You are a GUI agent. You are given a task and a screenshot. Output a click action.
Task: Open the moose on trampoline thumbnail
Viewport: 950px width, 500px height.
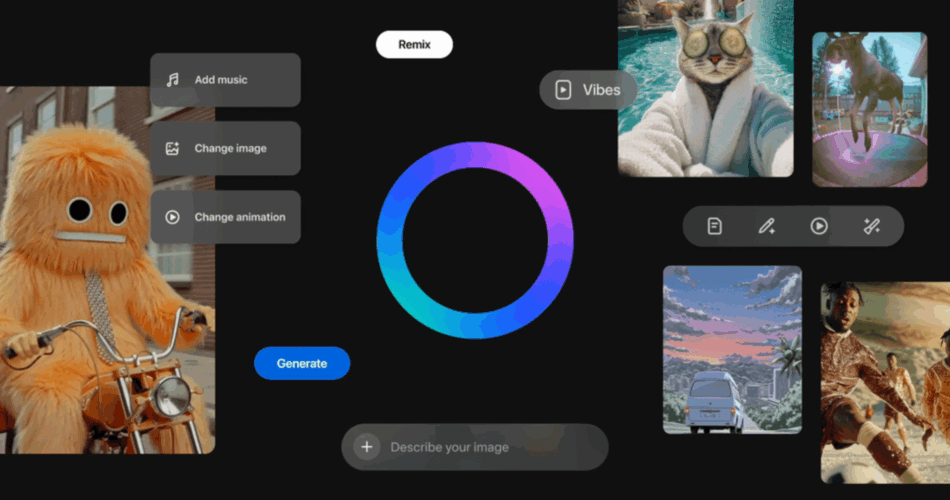[869, 109]
